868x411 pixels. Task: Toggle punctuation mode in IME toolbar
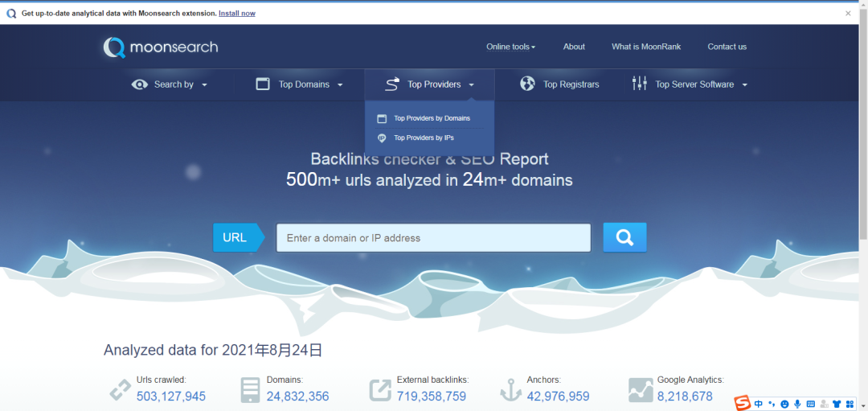[x=772, y=404]
